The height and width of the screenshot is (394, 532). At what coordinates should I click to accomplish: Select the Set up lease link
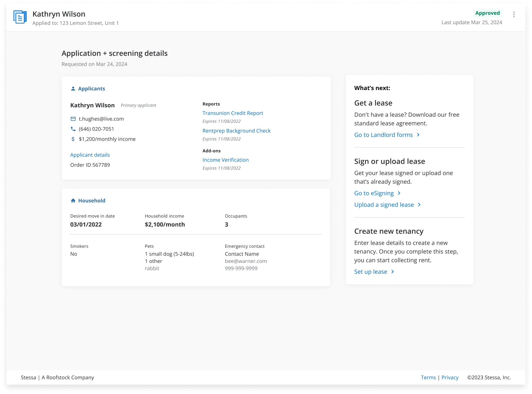pyautogui.click(x=371, y=272)
